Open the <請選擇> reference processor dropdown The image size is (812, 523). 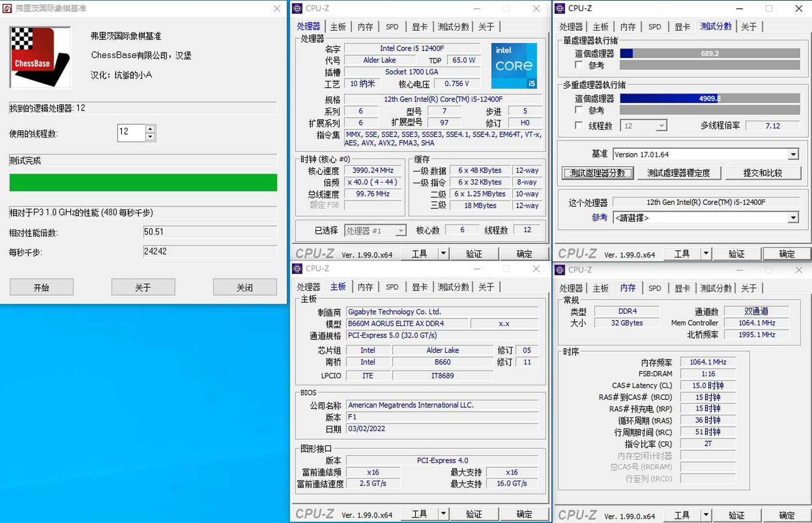click(x=793, y=217)
